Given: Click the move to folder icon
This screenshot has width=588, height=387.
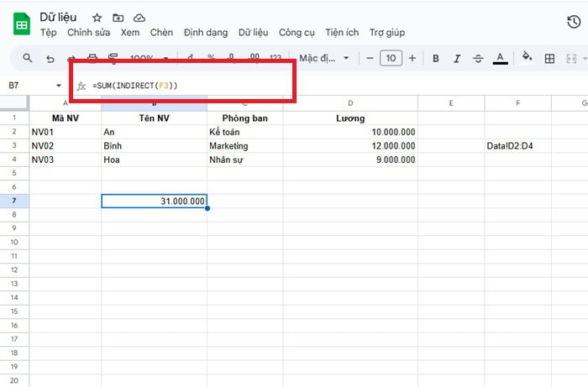Looking at the screenshot, I should [x=118, y=18].
